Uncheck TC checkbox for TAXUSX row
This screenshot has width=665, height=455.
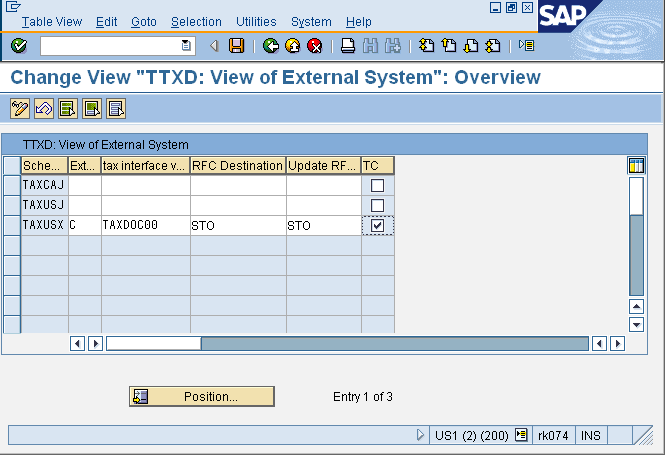(377, 226)
